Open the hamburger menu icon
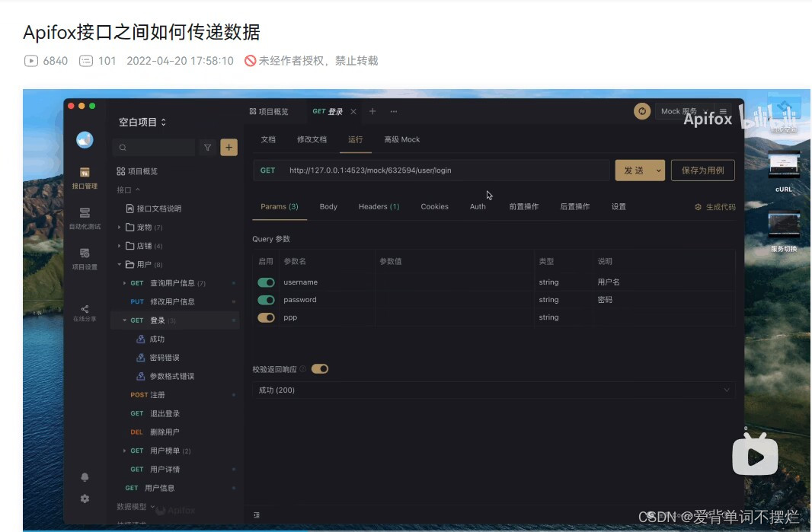The height and width of the screenshot is (532, 812). pos(723,111)
